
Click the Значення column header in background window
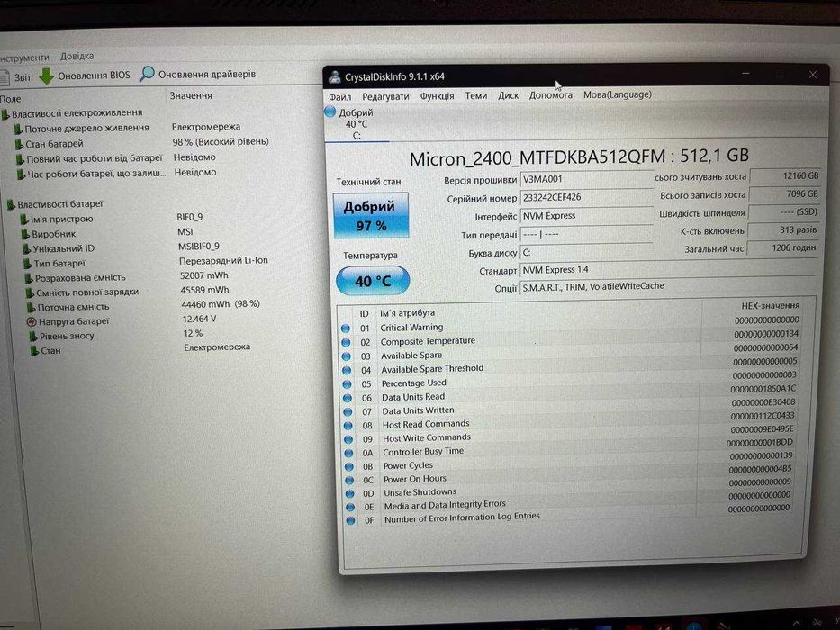click(191, 96)
